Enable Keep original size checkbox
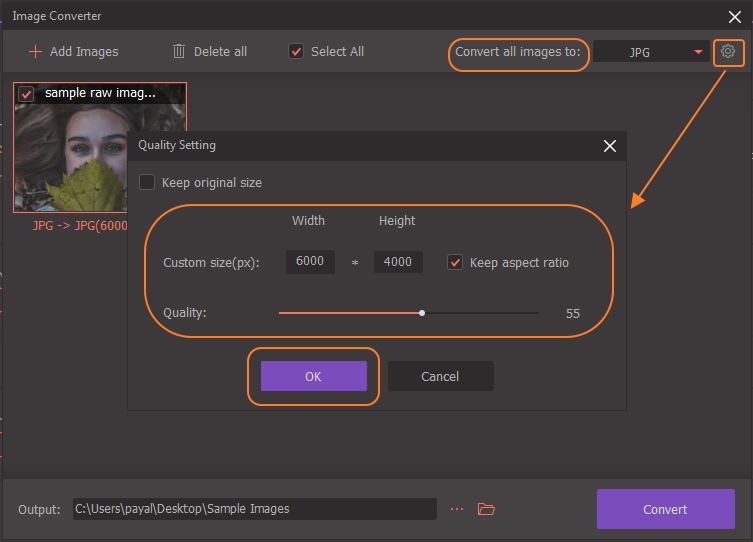The width and height of the screenshot is (753, 542). pos(147,183)
